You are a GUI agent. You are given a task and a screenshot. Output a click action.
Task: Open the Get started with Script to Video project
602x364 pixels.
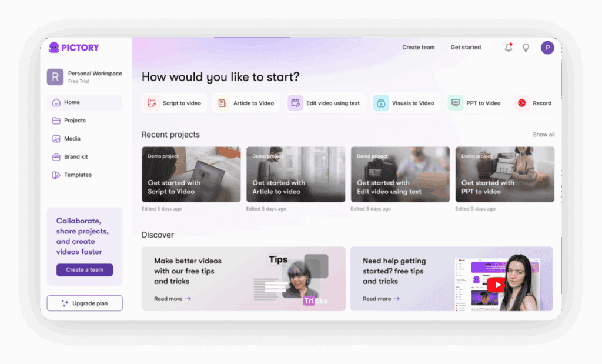[x=191, y=175]
